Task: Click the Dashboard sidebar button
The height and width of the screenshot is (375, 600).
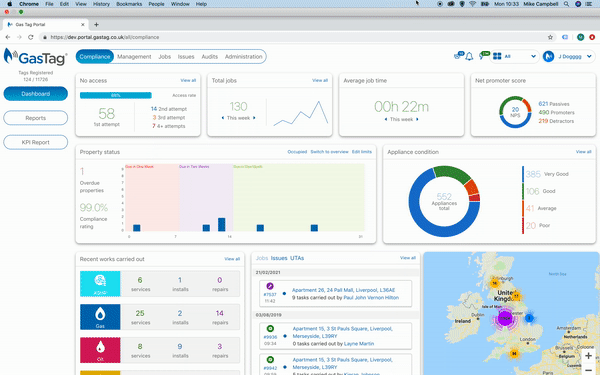Action: [36, 94]
